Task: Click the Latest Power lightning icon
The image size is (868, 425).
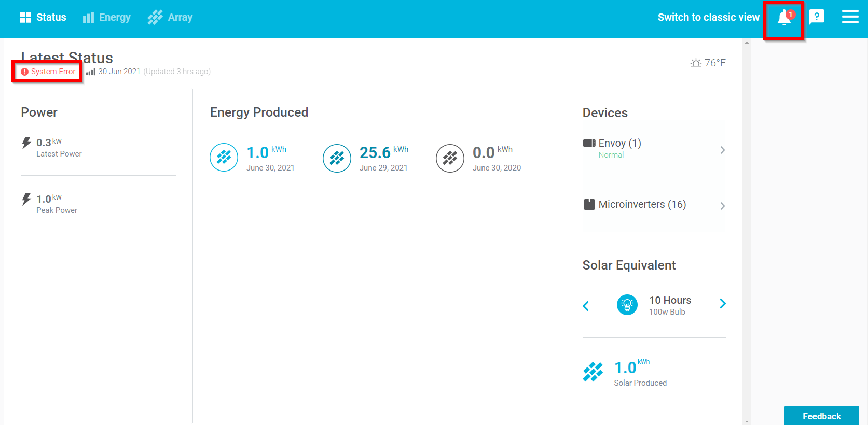Action: [26, 143]
